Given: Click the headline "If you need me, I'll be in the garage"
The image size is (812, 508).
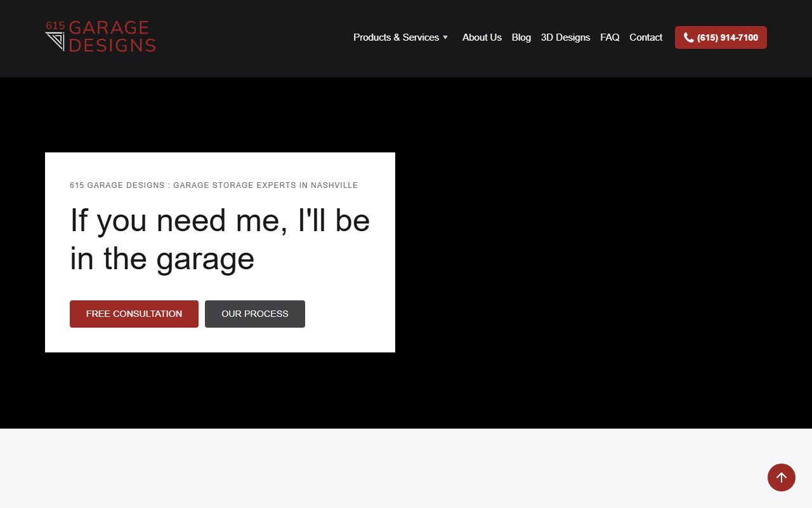Looking at the screenshot, I should click(219, 239).
